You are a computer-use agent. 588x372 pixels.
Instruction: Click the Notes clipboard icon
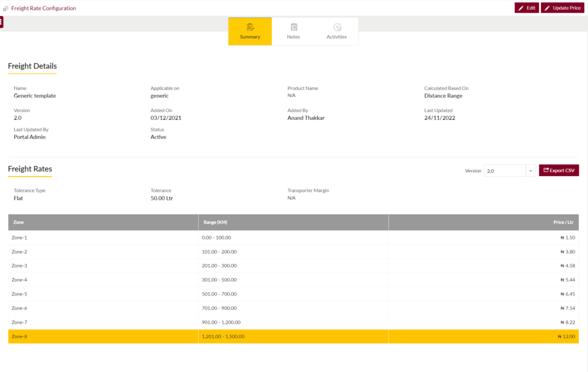tap(293, 27)
